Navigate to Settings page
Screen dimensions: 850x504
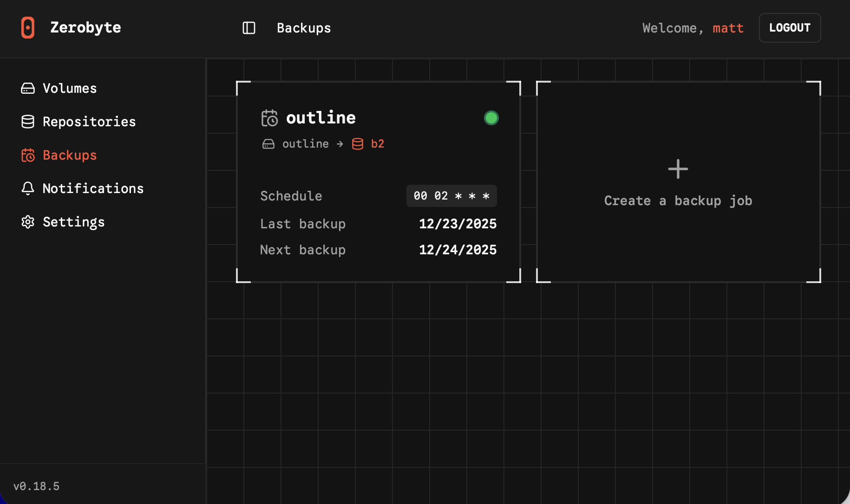click(x=73, y=222)
